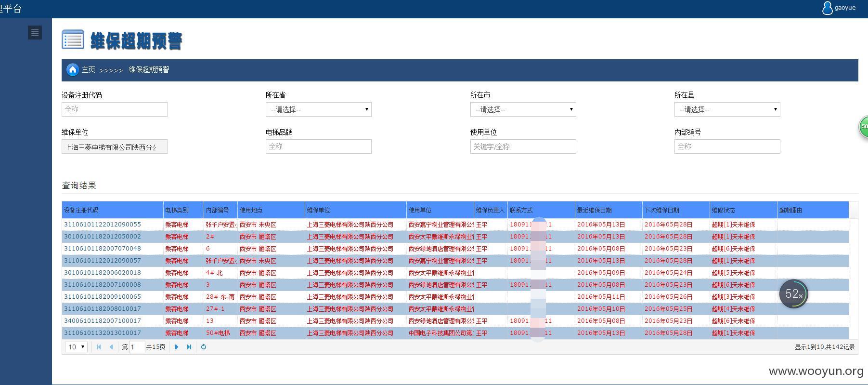Open the 所在省 province dropdown
The width and height of the screenshot is (868, 385).
click(318, 109)
